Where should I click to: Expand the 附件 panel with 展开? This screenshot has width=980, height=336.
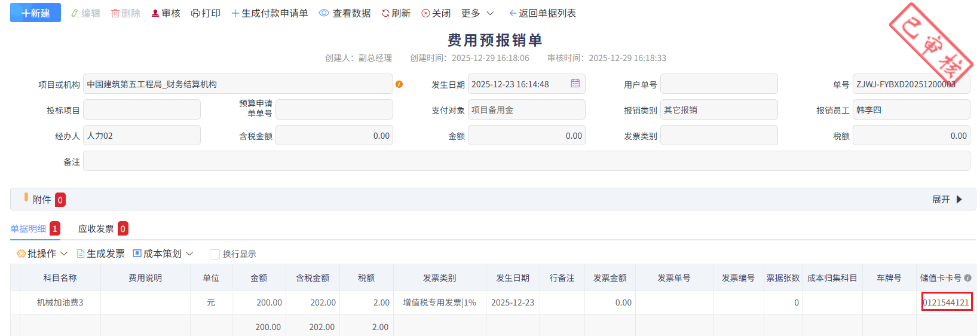click(947, 200)
